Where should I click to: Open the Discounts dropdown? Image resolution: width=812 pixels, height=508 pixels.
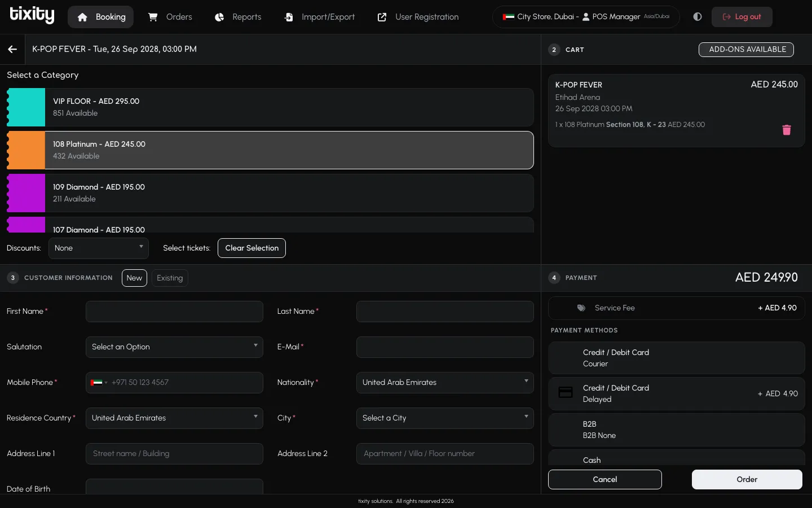click(x=99, y=248)
